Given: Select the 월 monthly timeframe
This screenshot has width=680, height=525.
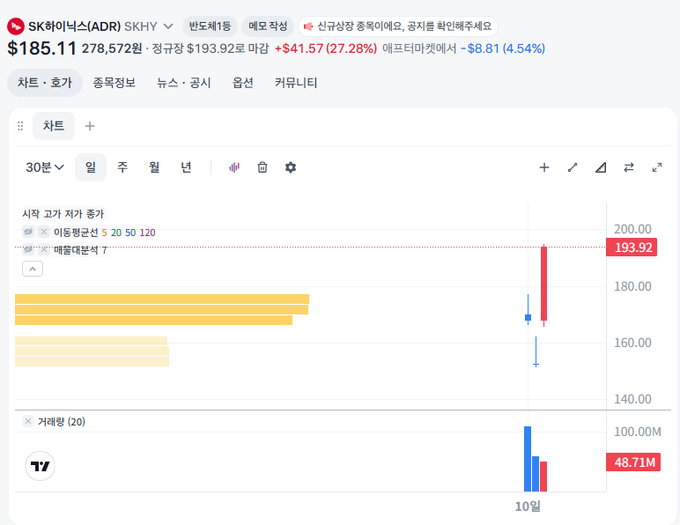Looking at the screenshot, I should (x=154, y=167).
